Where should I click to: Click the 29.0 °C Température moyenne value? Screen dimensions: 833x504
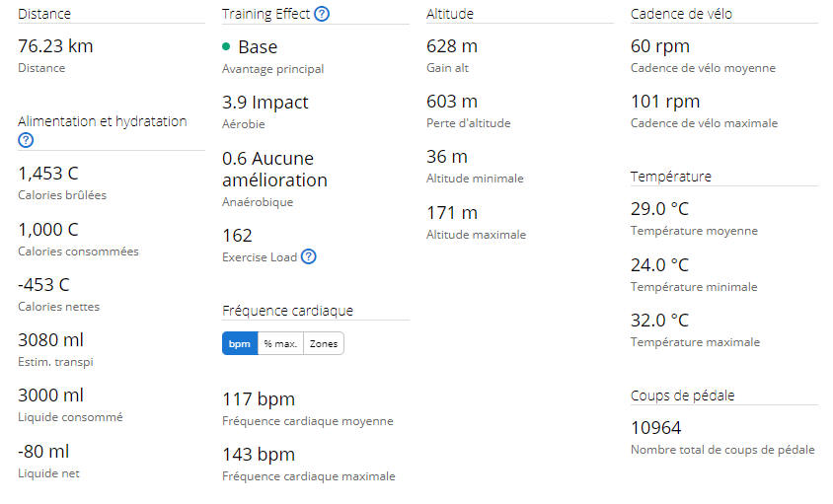click(659, 209)
